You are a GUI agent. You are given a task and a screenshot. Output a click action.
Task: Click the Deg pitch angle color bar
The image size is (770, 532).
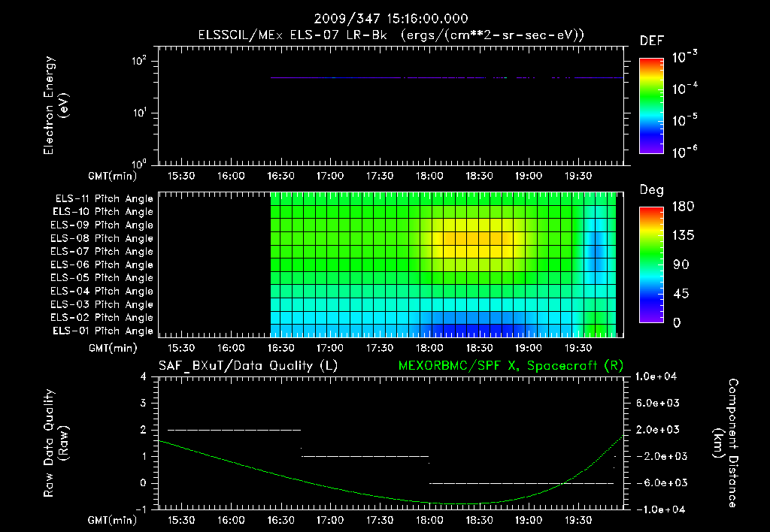point(651,264)
